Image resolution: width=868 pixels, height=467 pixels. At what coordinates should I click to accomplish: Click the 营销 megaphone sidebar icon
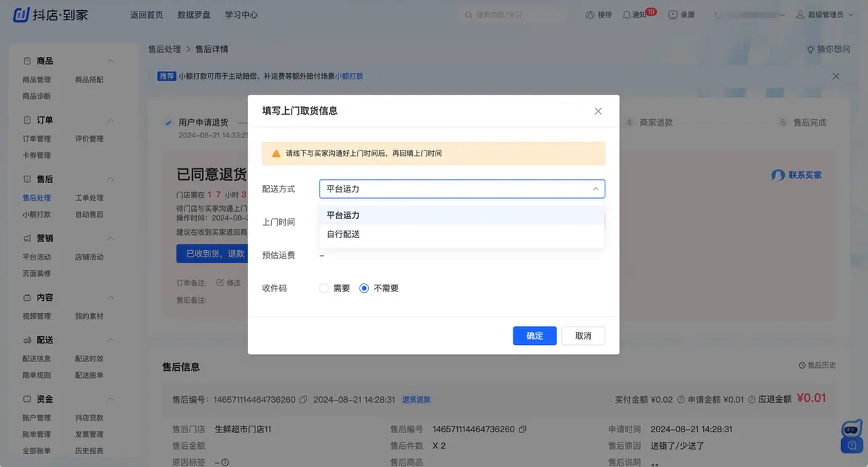coord(27,239)
